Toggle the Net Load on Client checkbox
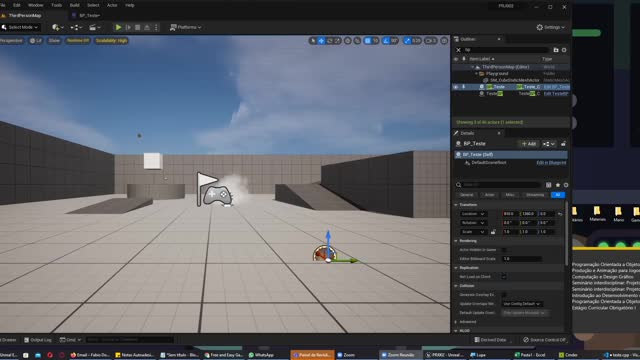This screenshot has width=640, height=360. [504, 277]
